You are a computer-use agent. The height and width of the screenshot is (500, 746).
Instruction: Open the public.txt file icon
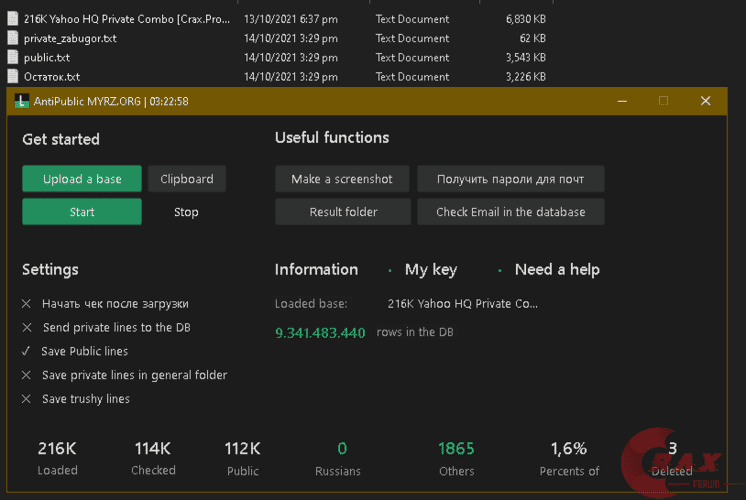[13, 57]
